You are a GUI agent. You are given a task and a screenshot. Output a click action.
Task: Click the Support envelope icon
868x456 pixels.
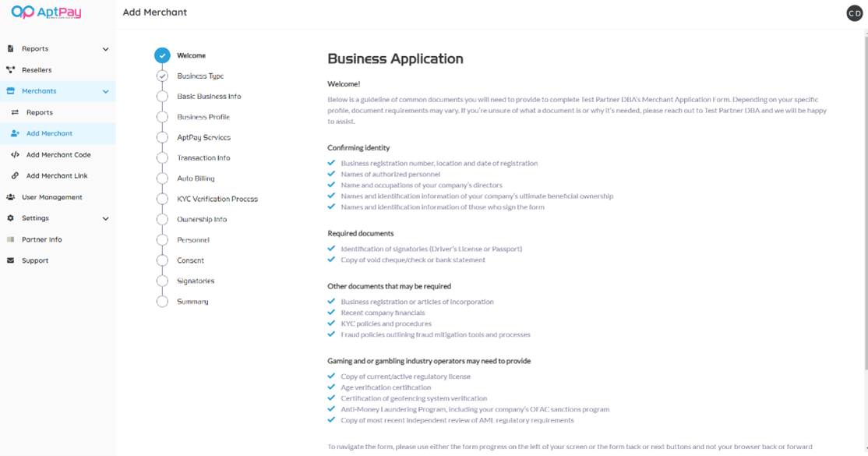pyautogui.click(x=11, y=261)
